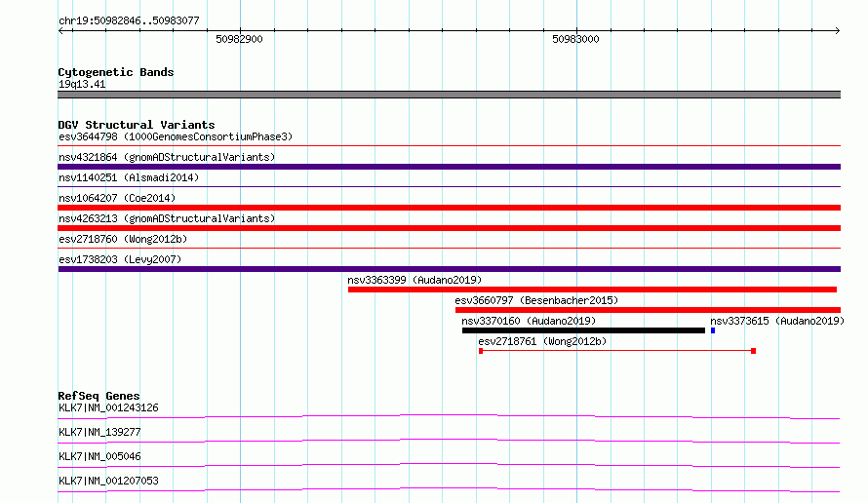
Task: Open variant esv1738203 (Levy2007) label
Action: (120, 259)
